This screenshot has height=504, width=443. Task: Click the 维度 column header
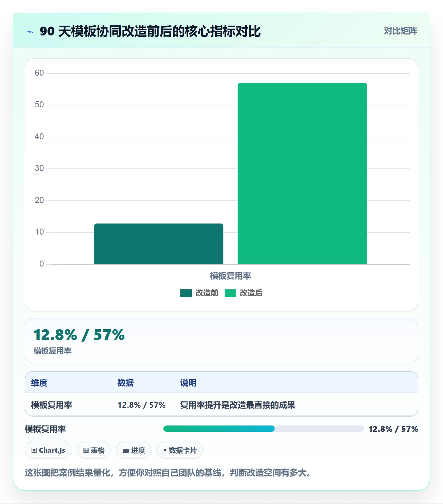point(39,383)
